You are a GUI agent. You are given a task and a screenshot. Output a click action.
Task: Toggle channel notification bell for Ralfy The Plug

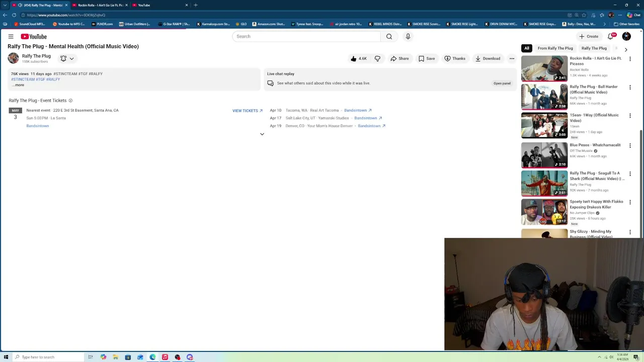63,58
